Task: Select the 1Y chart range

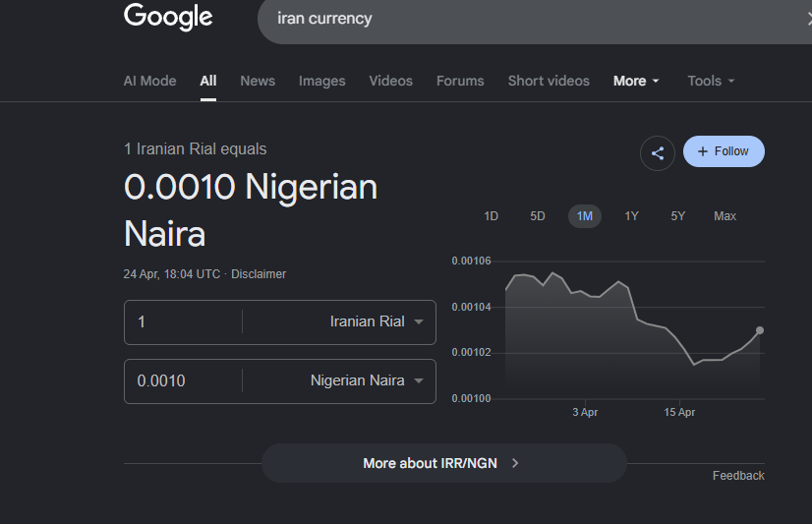Action: tap(631, 216)
